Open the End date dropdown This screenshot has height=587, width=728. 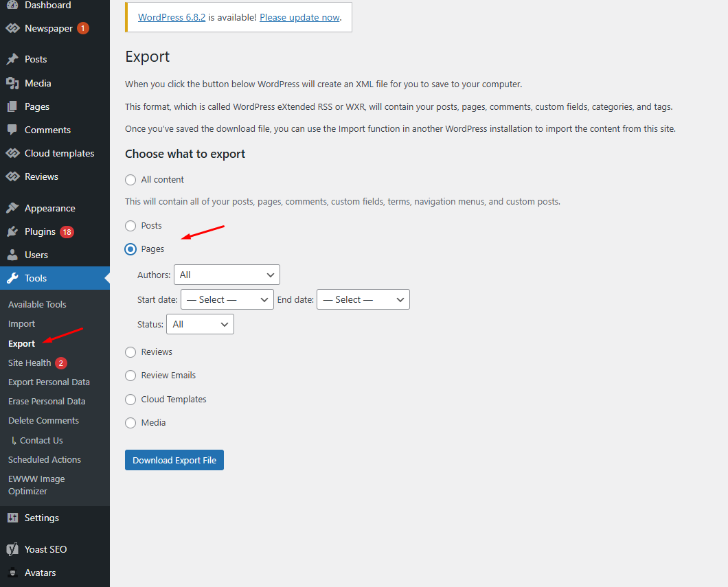363,299
